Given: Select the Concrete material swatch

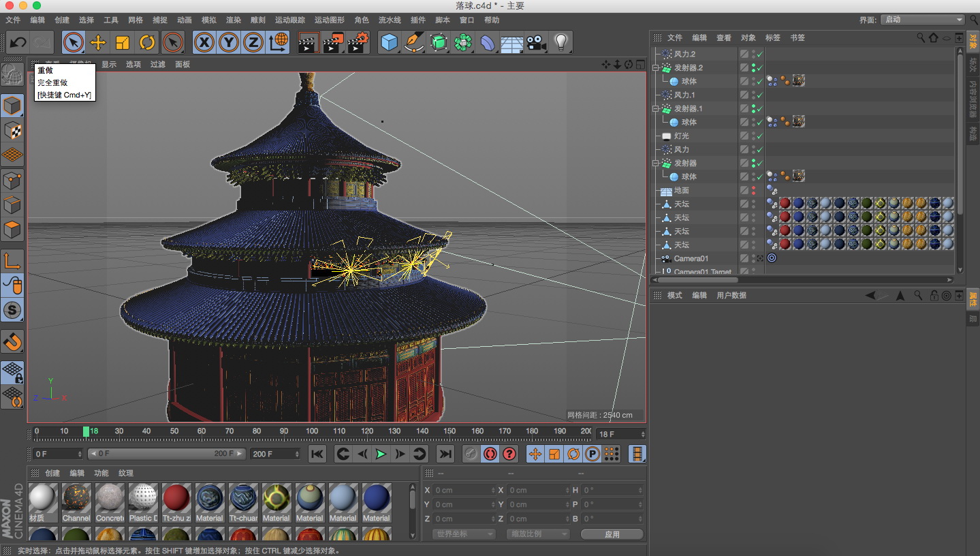Looking at the screenshot, I should click(110, 502).
